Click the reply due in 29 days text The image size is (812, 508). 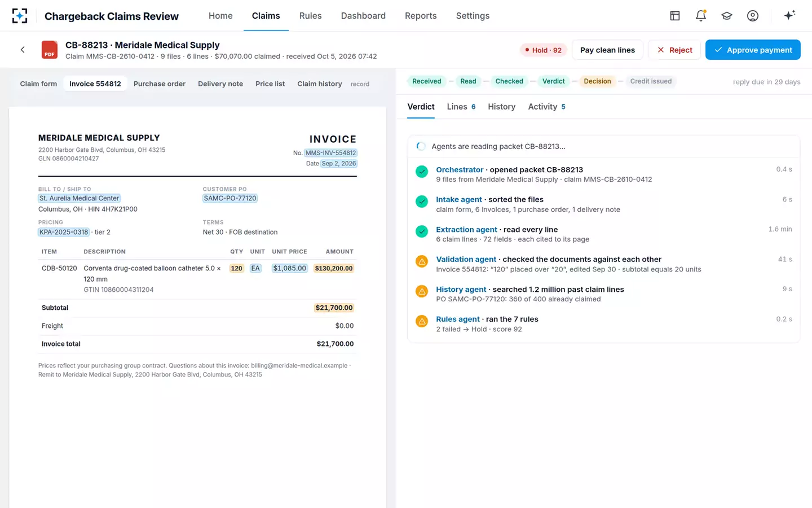pos(767,82)
